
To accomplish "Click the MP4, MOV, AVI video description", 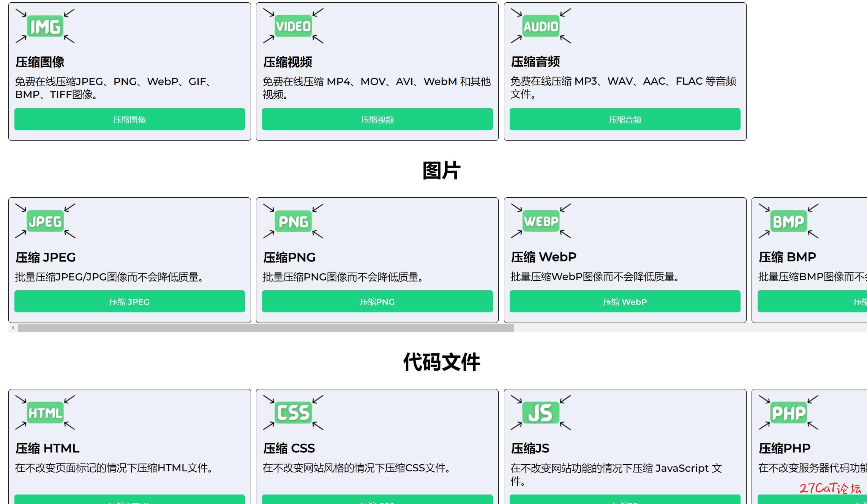I will click(x=377, y=88).
